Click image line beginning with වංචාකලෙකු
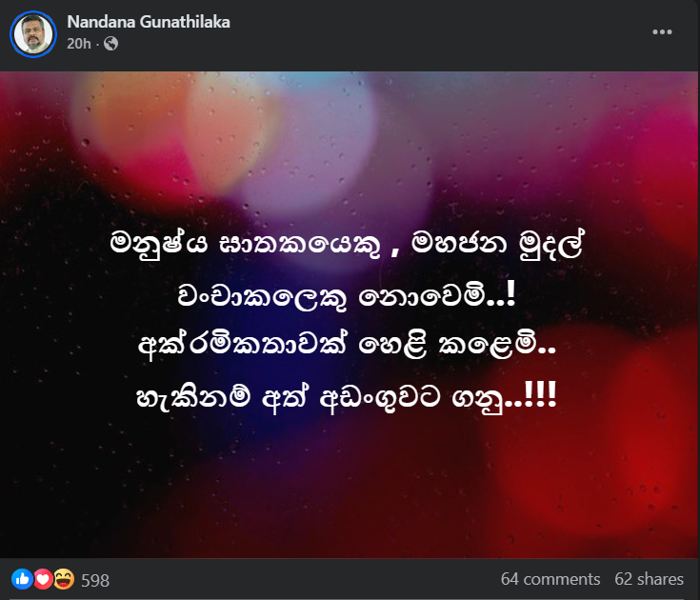This screenshot has width=700, height=600. [347, 296]
